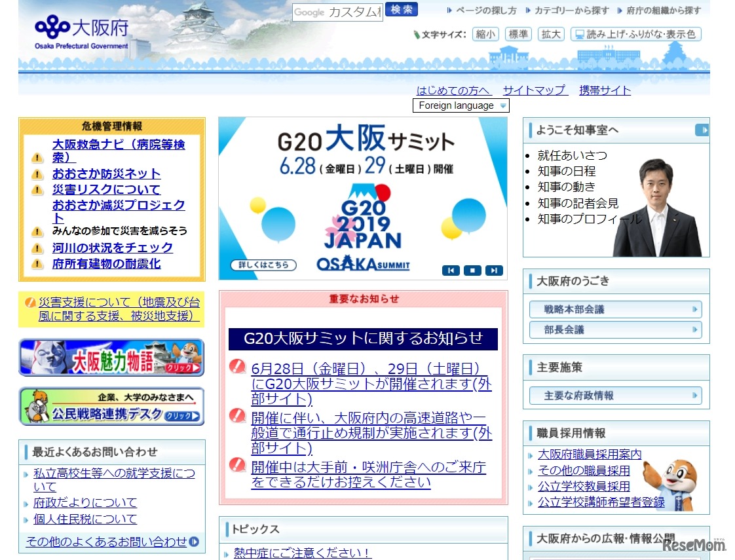The image size is (735, 560).
Task: Open 6月28日、29日 G20大阪サミット開催 notice link
Action: coord(371,383)
